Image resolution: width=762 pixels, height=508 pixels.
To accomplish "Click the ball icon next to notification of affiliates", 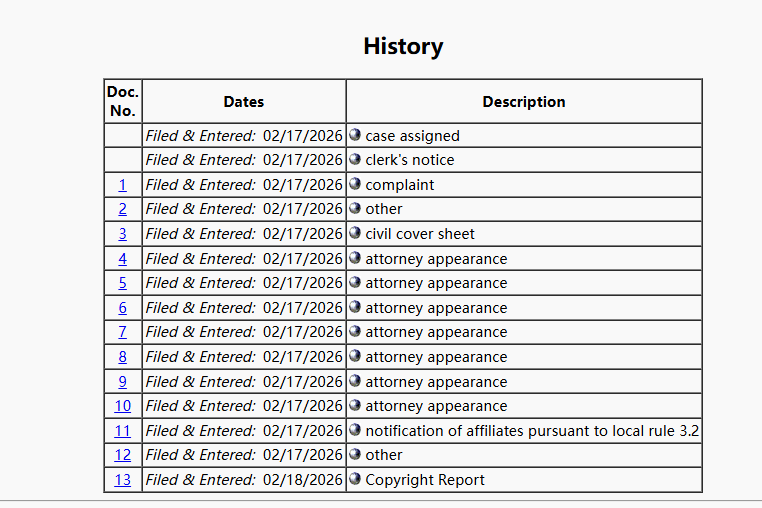I will coord(355,430).
